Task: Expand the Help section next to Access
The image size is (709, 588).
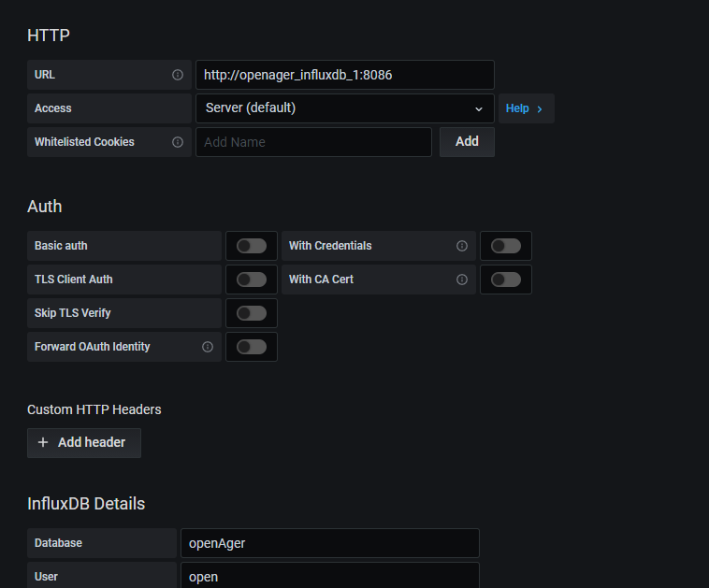Action: 525,108
